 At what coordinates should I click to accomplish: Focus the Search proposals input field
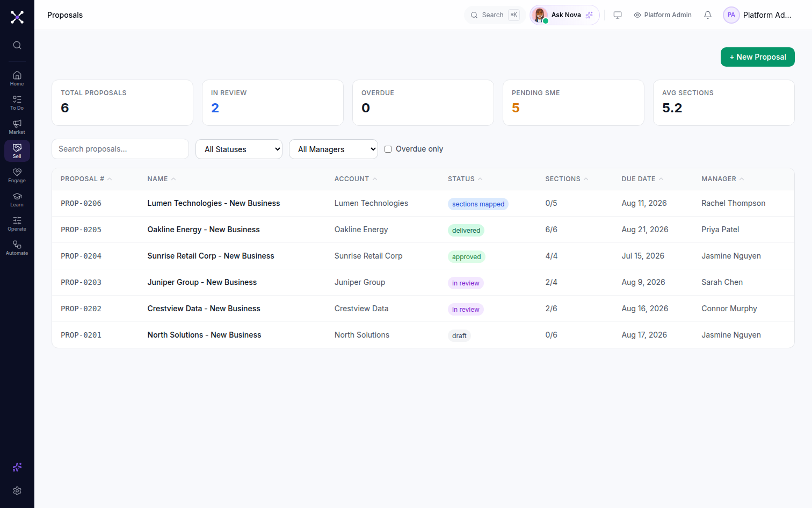pos(120,149)
